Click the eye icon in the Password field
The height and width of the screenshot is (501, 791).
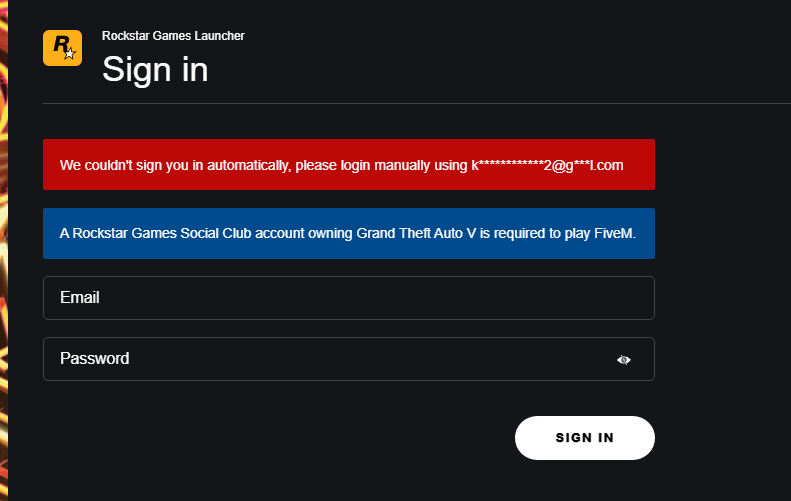(624, 360)
